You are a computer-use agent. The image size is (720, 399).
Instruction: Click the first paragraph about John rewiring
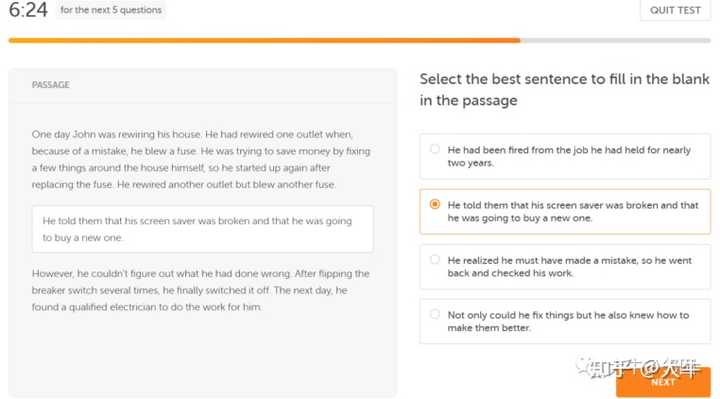tap(201, 159)
